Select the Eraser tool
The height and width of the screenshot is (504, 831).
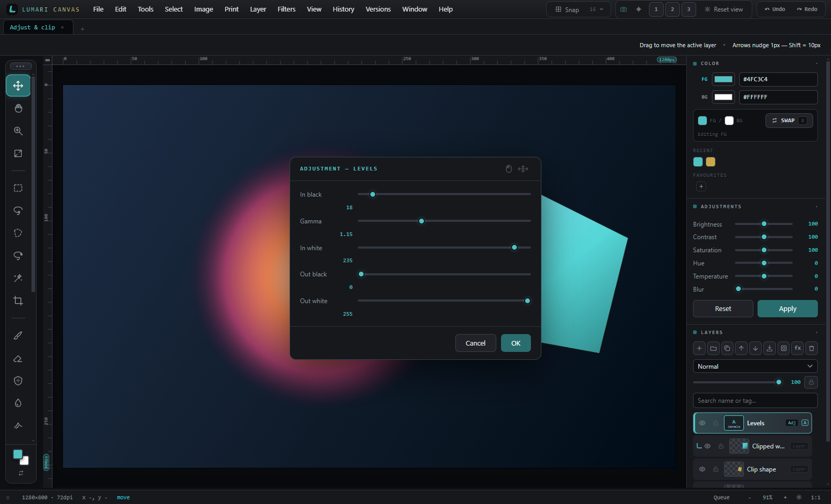pyautogui.click(x=18, y=358)
